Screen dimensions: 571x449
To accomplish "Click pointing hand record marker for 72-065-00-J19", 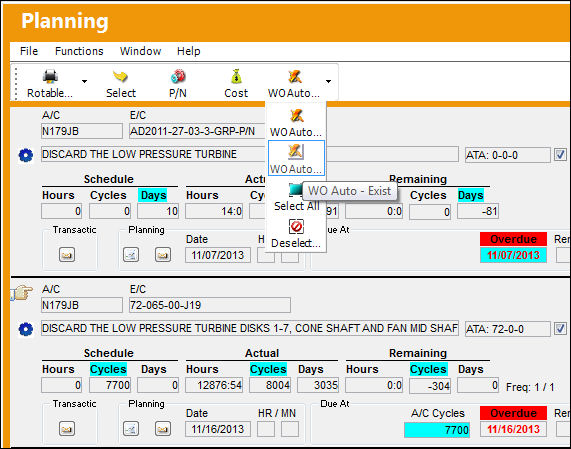I will coord(21,292).
